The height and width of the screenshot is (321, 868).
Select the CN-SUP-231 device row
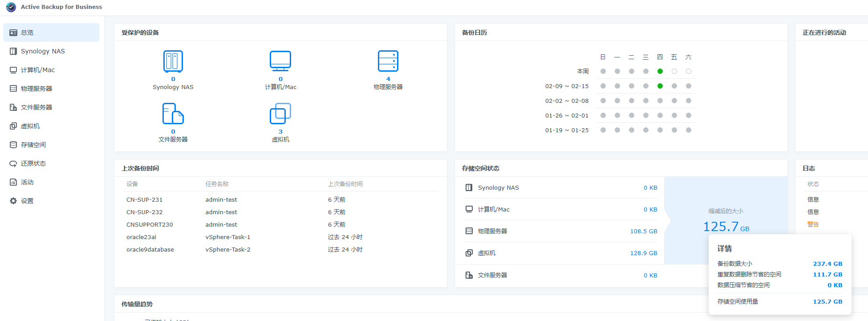[x=280, y=199]
